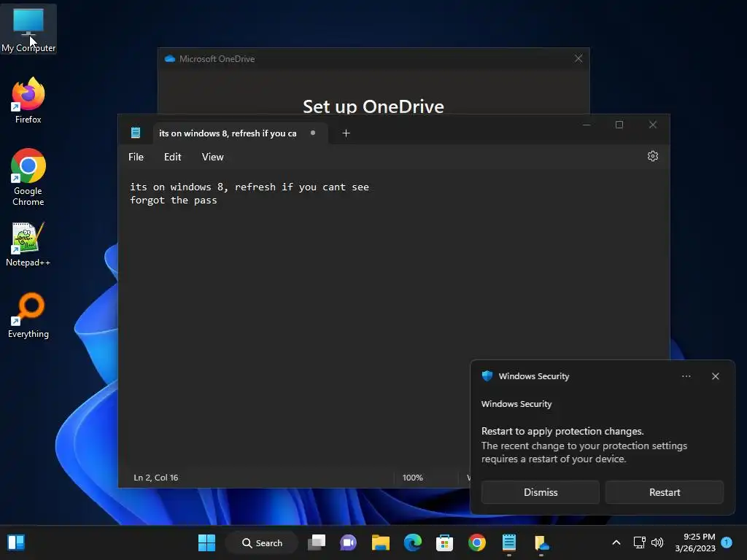
Task: Open Widgets at the taskbar's left corner
Action: [16, 542]
